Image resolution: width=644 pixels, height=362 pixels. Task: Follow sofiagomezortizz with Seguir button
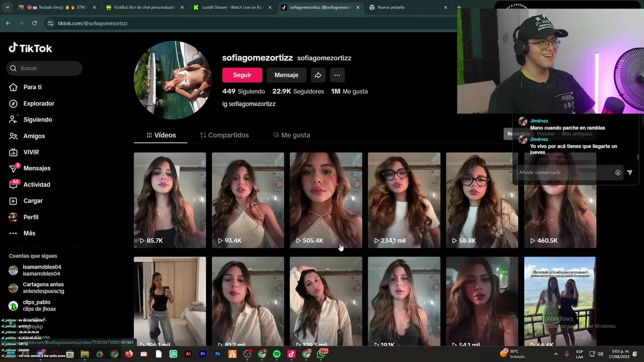coord(242,75)
